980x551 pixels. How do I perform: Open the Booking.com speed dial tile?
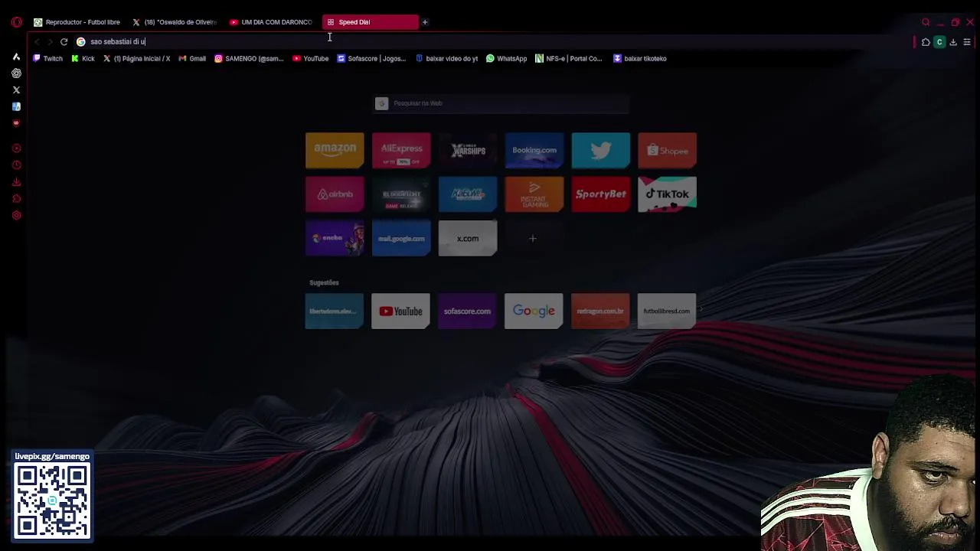pyautogui.click(x=534, y=150)
